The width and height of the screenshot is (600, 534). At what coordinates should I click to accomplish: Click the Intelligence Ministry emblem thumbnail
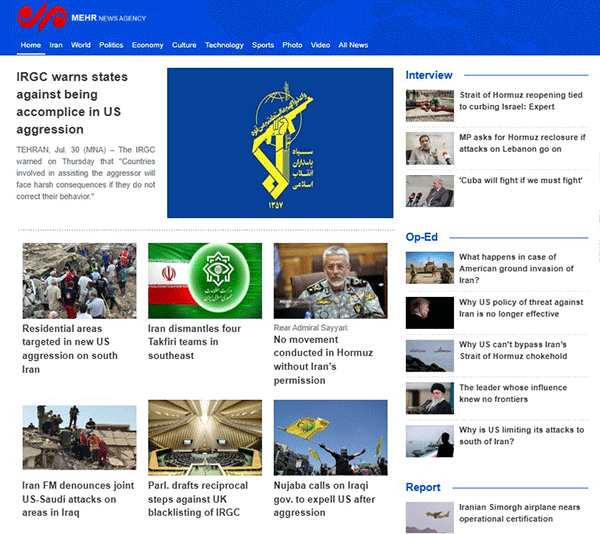[x=205, y=281]
